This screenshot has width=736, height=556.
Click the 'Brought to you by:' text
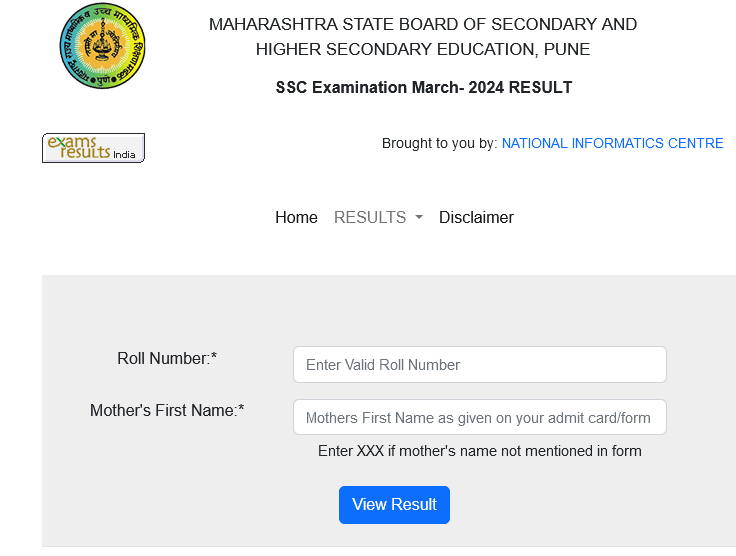click(439, 143)
